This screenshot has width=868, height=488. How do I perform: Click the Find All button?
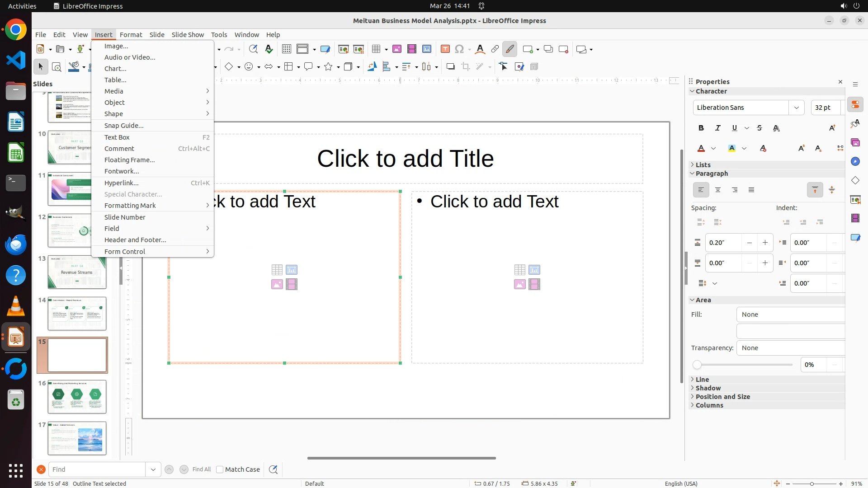point(202,469)
